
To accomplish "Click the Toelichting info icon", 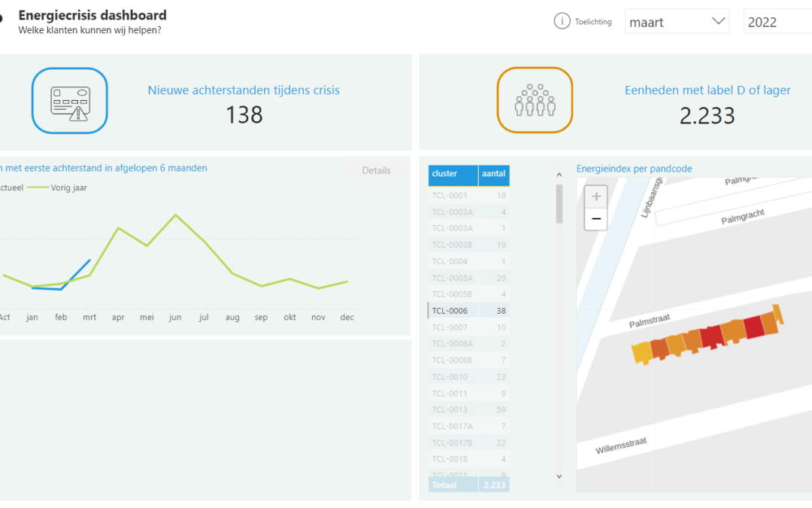I will (562, 22).
